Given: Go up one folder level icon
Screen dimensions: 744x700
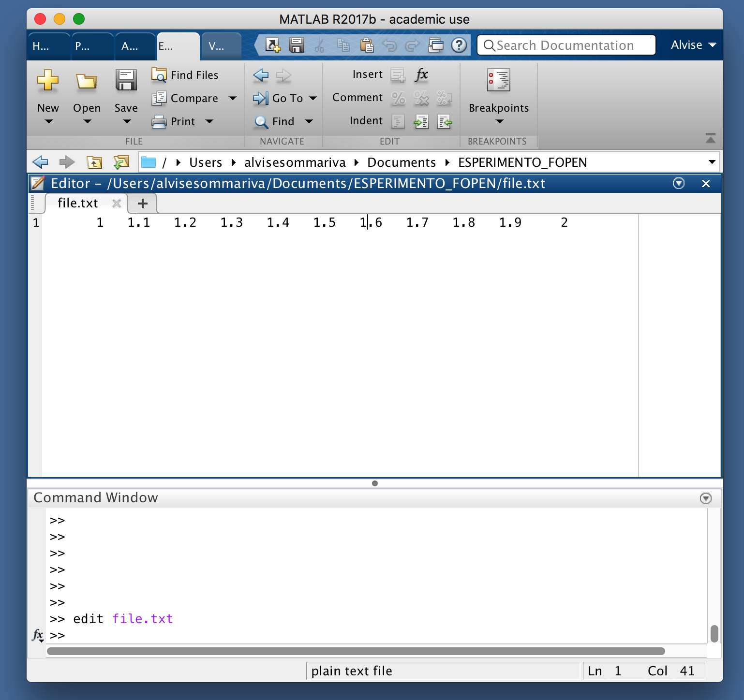Looking at the screenshot, I should tap(94, 162).
